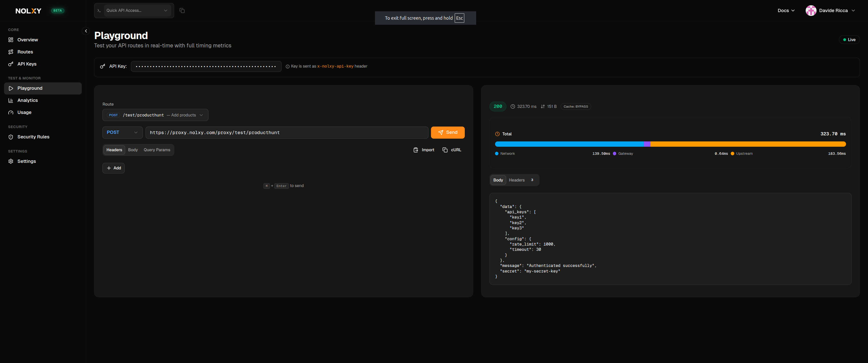
Task: Expand the Quick API Access dropdown
Action: (x=137, y=11)
